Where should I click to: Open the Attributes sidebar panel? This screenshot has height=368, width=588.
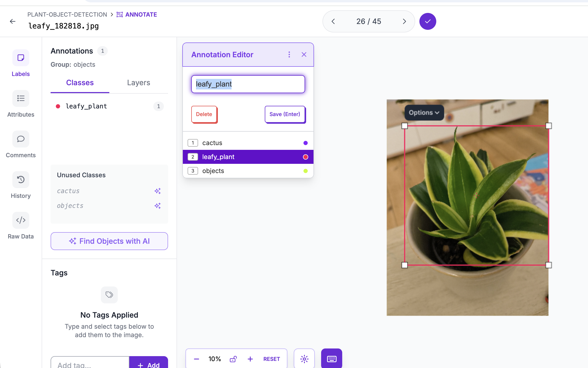click(x=21, y=99)
